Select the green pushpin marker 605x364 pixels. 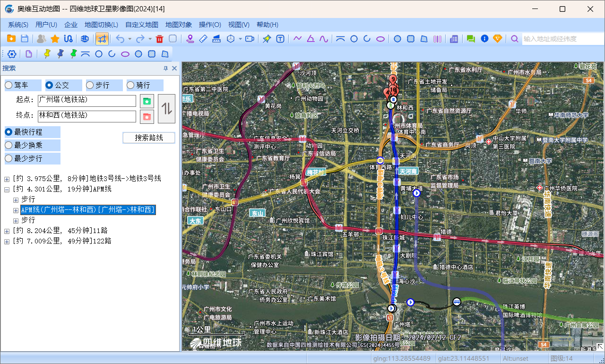73,54
